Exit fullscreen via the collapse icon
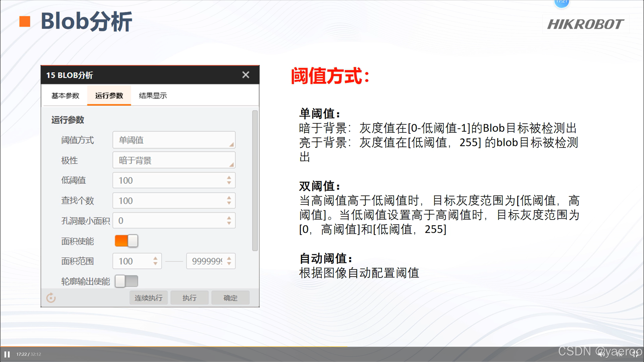This screenshot has height=362, width=644. click(636, 354)
